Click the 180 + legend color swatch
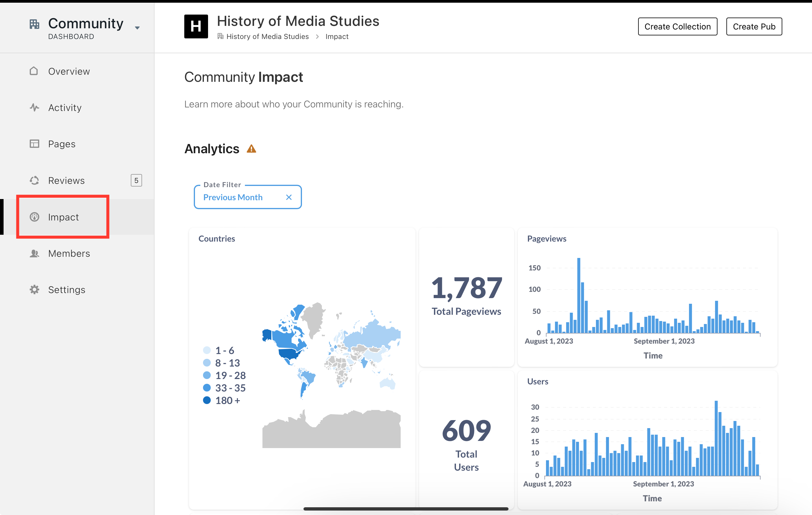Viewport: 812px width, 515px height. click(x=207, y=400)
